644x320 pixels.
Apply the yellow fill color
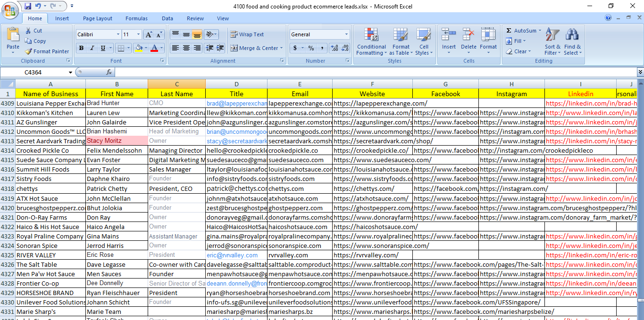click(138, 48)
